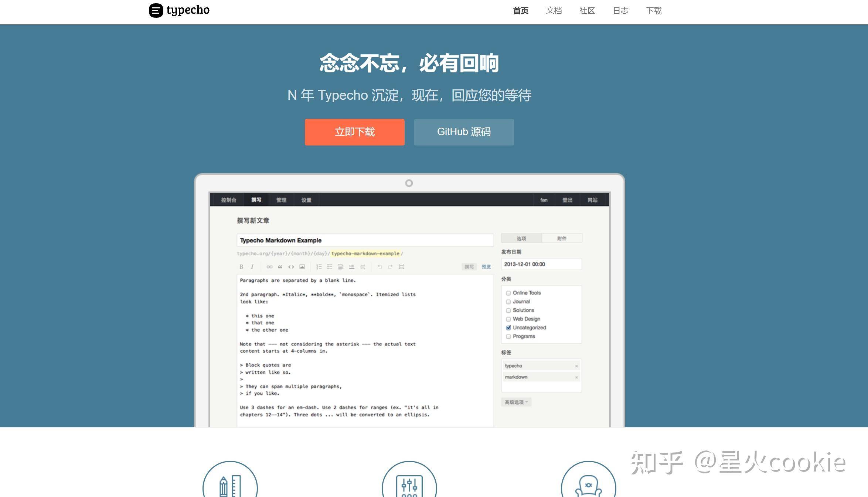Expand 高级选项 advanced options

516,402
